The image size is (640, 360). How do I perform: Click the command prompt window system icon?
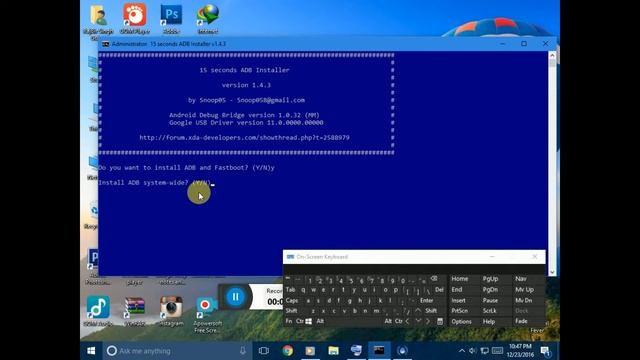pos(105,44)
